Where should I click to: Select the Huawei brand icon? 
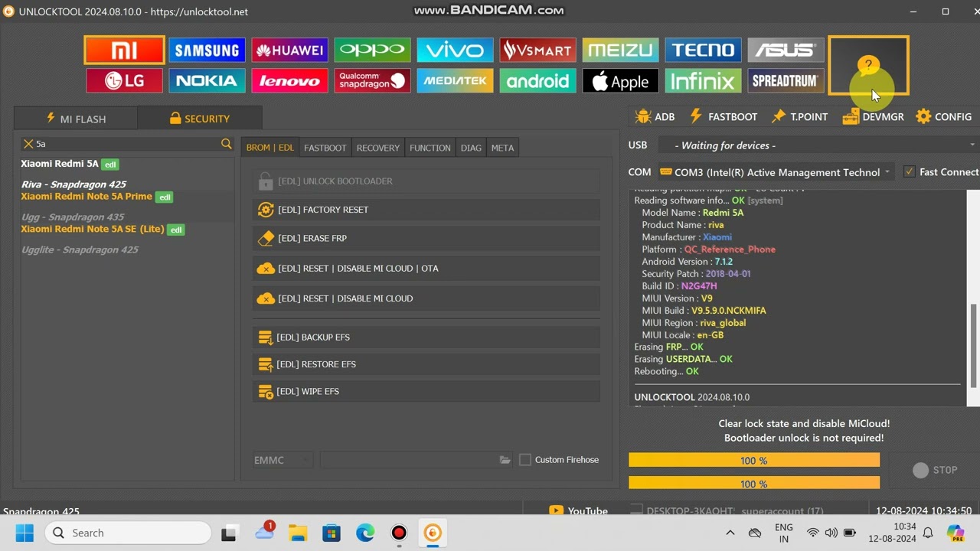coord(289,50)
